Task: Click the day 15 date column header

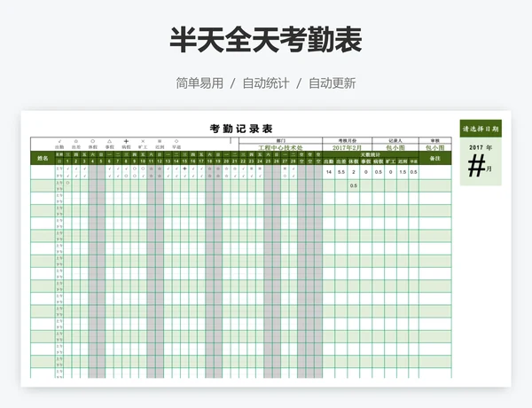Action: coord(184,161)
